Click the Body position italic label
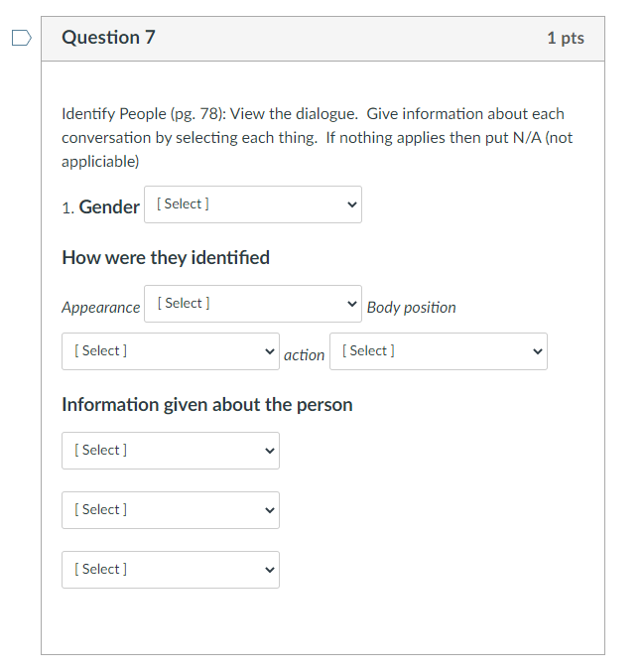This screenshot has height=672, width=644. [x=411, y=308]
